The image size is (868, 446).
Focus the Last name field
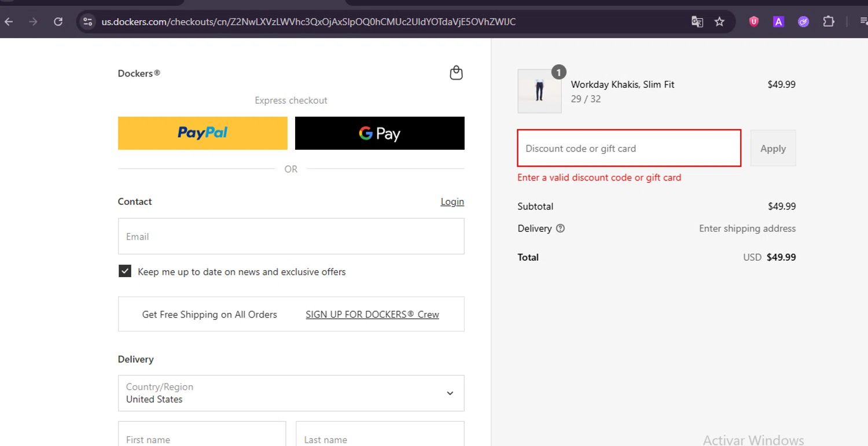(x=380, y=434)
